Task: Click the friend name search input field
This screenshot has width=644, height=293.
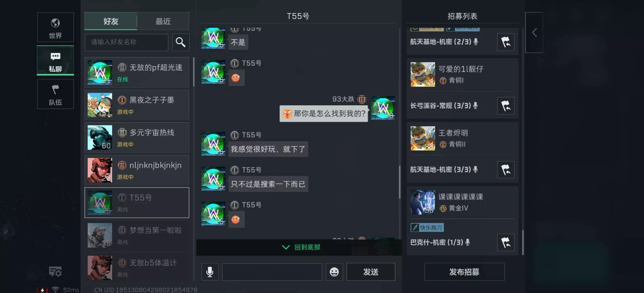Action: point(127,42)
